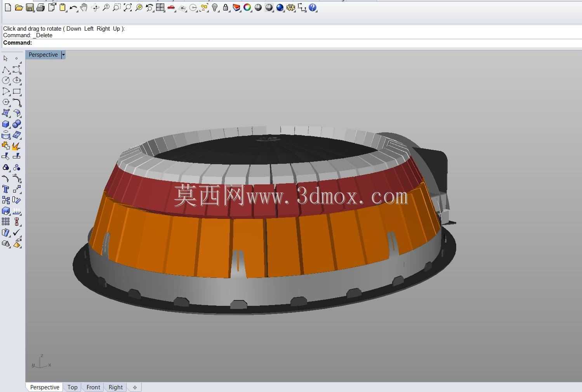
Task: Choose the Zoom Window tool
Action: (116, 7)
